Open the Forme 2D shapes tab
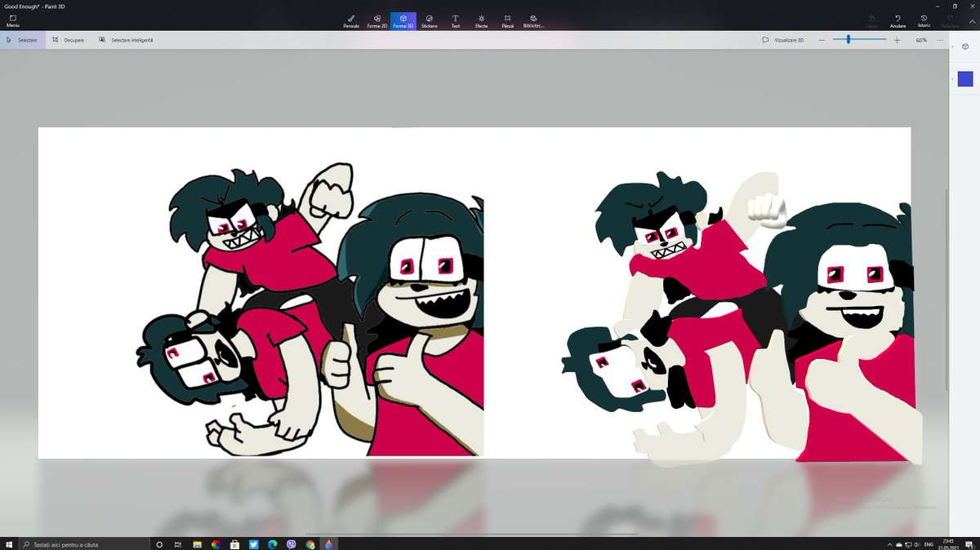 [x=377, y=21]
